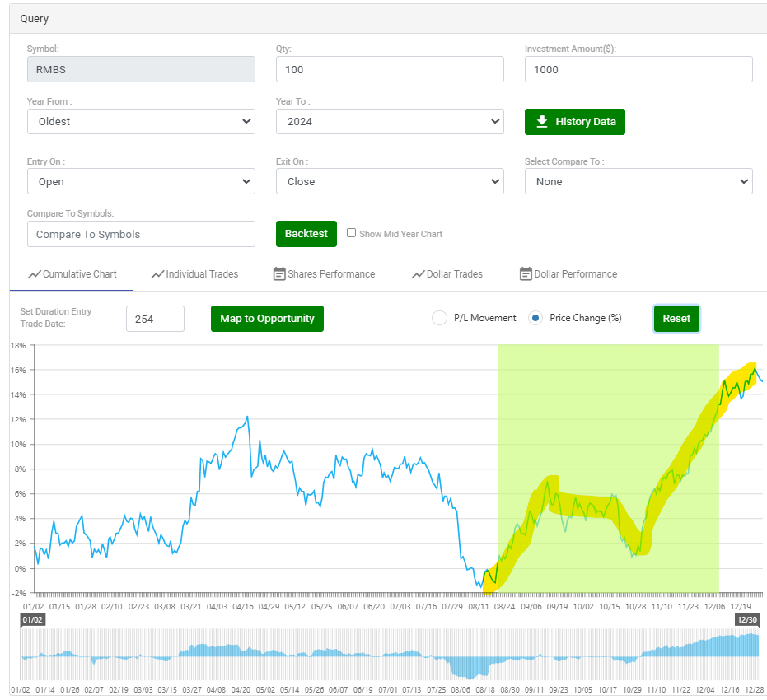Click the History Data button
Screen dimensions: 767x700
coord(575,122)
